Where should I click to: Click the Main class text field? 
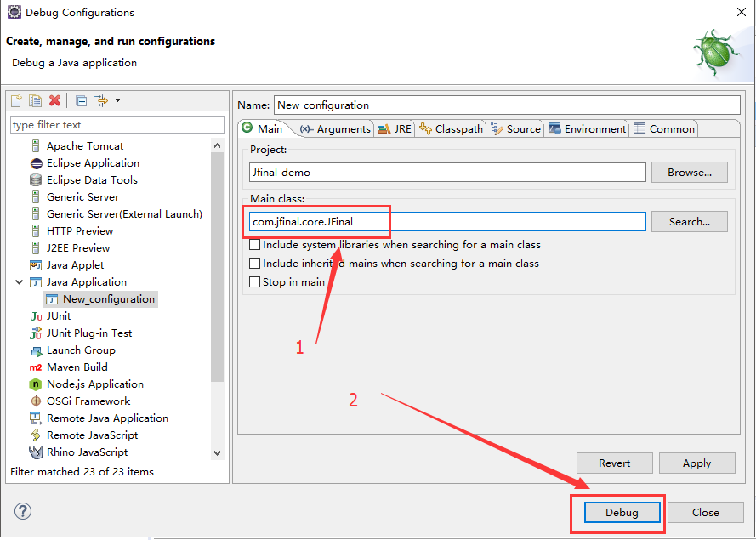446,222
